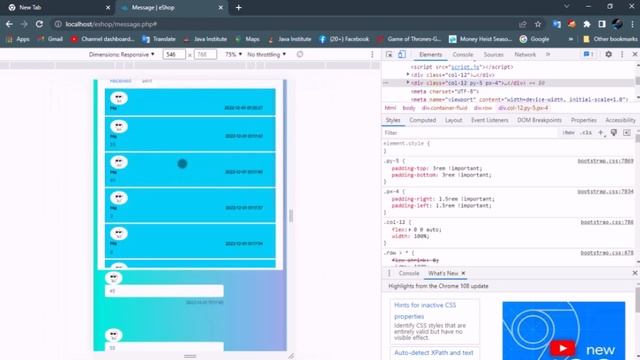Screen dimensions: 640x360
Task: Switch to the Network tab
Action: tap(525, 54)
